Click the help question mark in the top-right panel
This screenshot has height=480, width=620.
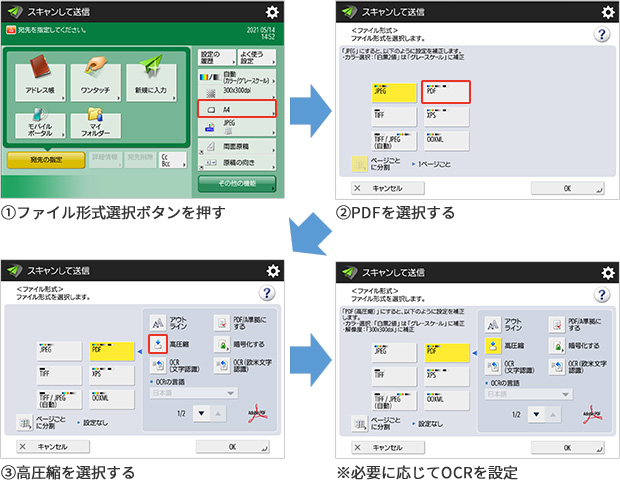[601, 33]
